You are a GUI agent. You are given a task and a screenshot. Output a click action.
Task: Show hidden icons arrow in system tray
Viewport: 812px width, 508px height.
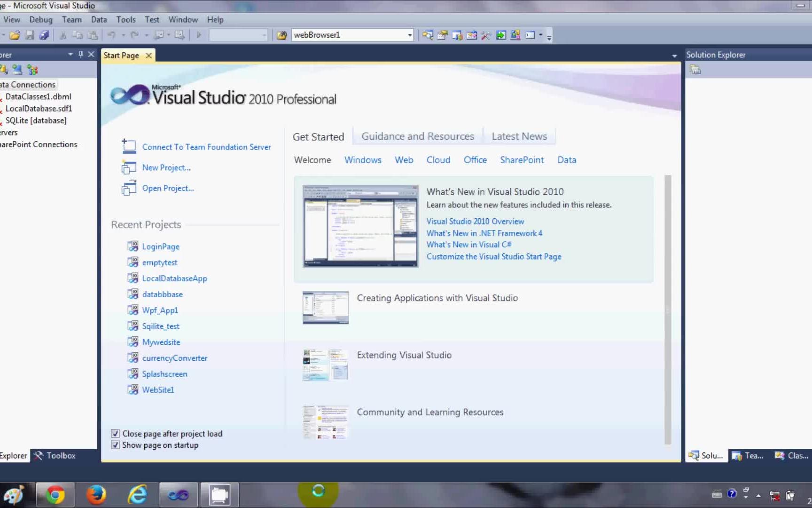758,495
